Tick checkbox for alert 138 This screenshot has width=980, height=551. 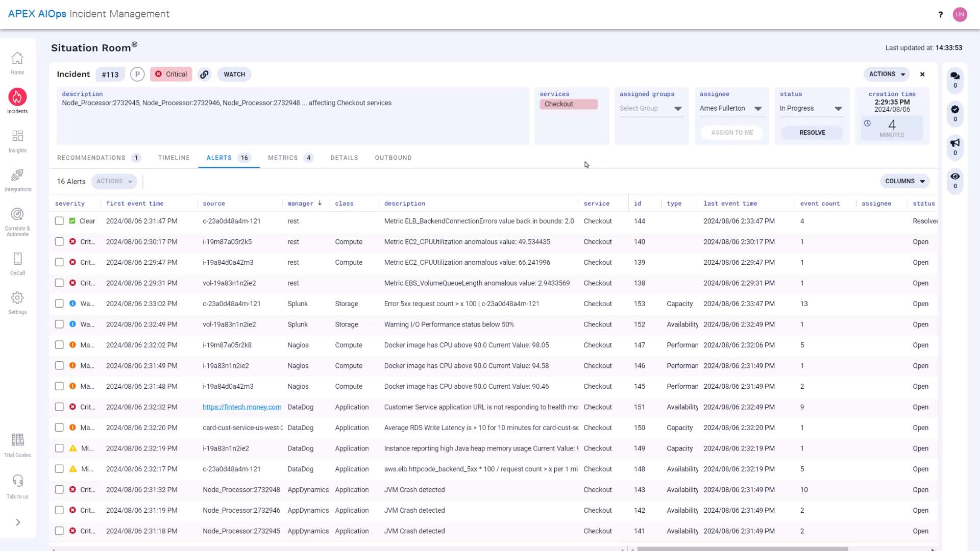pyautogui.click(x=59, y=283)
